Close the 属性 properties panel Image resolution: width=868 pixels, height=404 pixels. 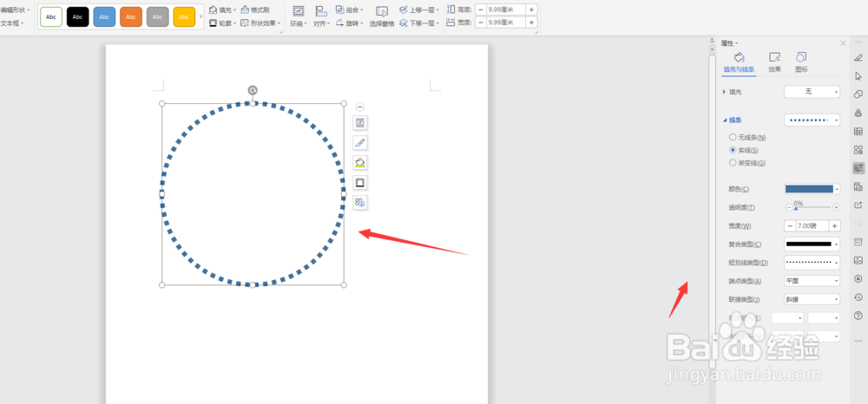[x=843, y=43]
